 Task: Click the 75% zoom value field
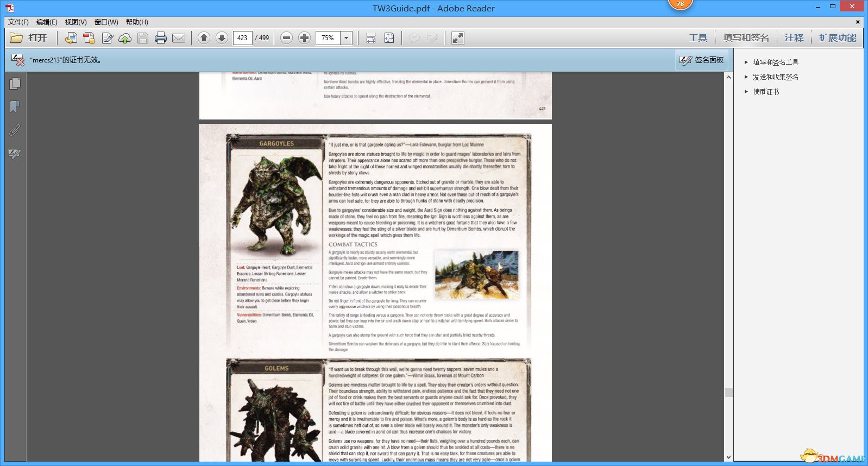pos(328,38)
